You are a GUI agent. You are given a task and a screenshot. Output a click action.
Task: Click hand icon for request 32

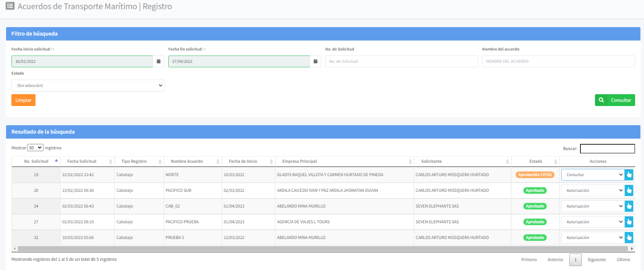coord(629,238)
